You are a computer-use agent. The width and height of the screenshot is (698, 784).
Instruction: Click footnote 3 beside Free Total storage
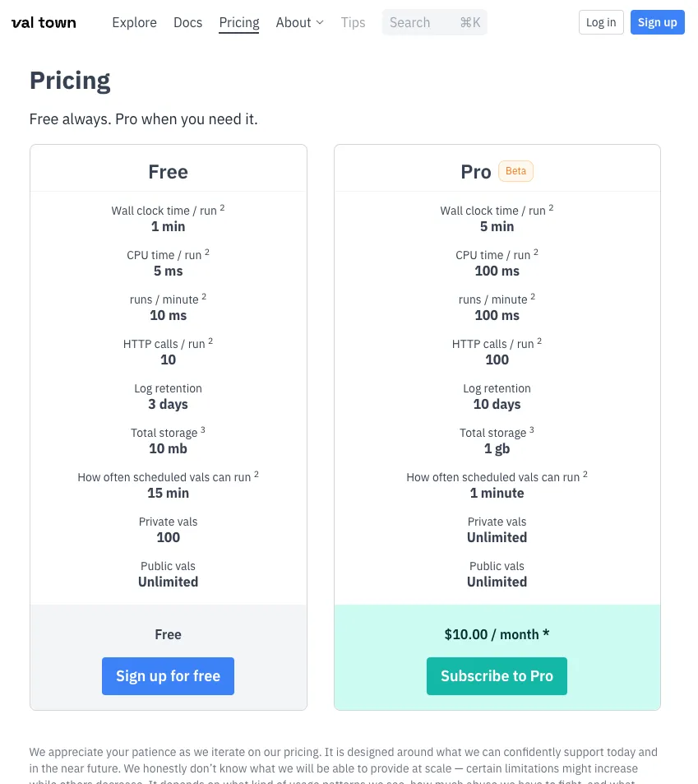click(x=203, y=430)
